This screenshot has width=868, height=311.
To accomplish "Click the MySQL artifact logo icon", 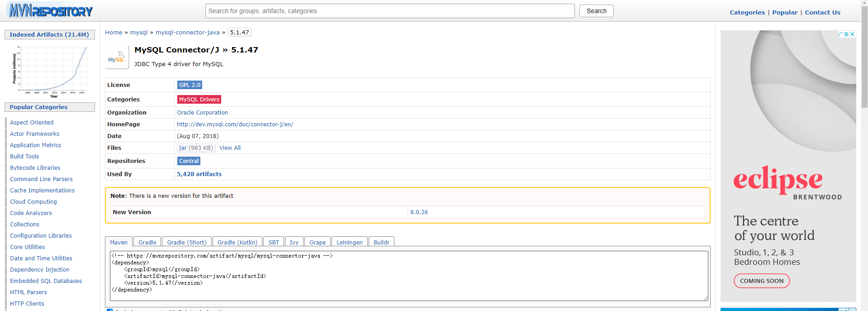I will click(117, 57).
